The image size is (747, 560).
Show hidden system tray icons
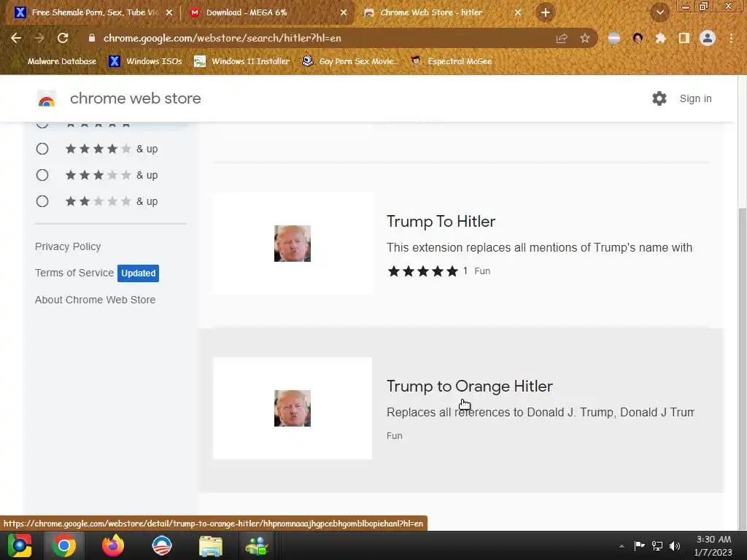click(622, 546)
